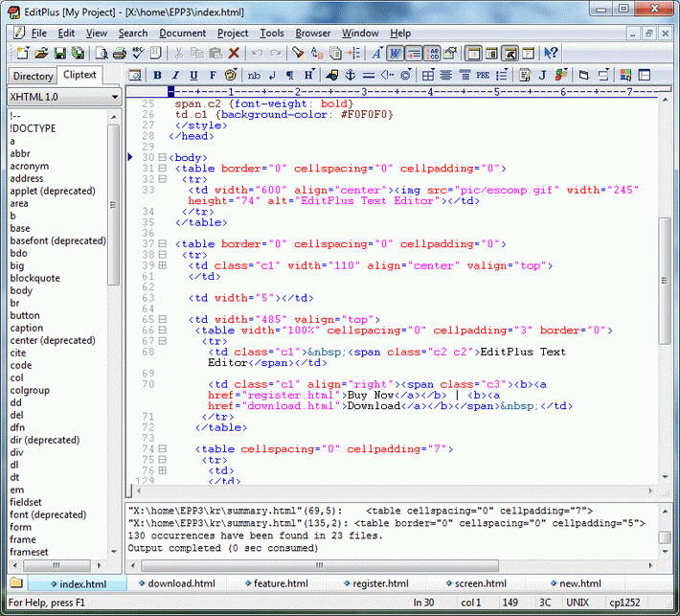Screen dimensions: 680x616
Task: Click the Print icon in toolbar
Action: pyautogui.click(x=120, y=53)
